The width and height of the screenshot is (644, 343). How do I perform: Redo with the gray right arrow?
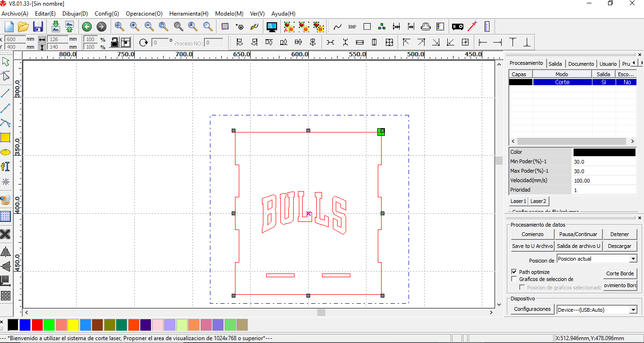(101, 26)
